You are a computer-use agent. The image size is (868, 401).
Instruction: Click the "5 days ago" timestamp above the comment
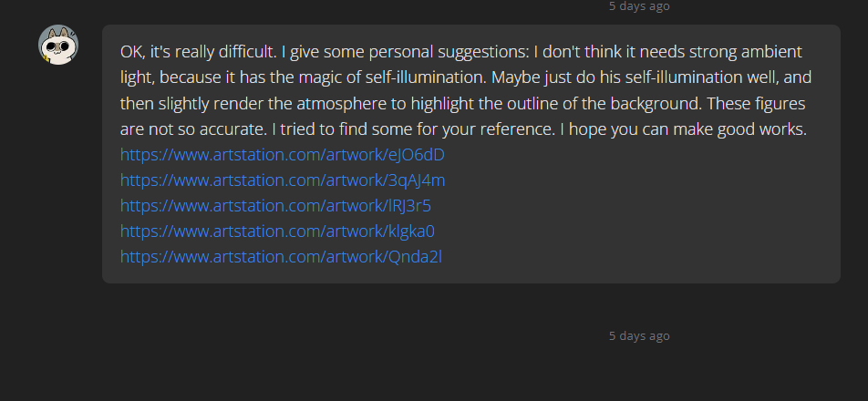[x=639, y=6]
